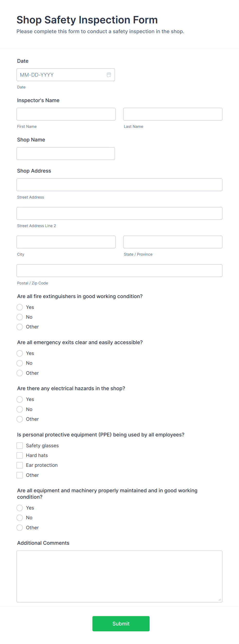Check the Safety glasses checkbox
The width and height of the screenshot is (239, 644).
click(x=20, y=445)
